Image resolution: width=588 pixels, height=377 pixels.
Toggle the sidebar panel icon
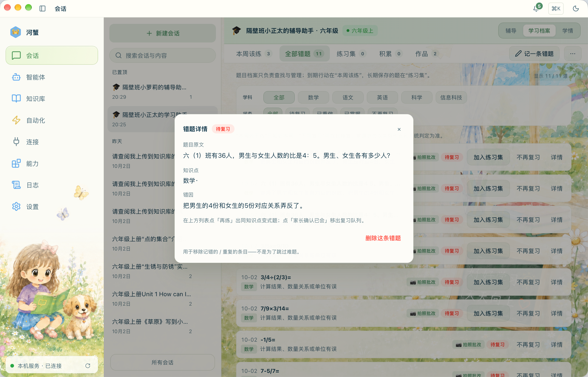point(42,8)
